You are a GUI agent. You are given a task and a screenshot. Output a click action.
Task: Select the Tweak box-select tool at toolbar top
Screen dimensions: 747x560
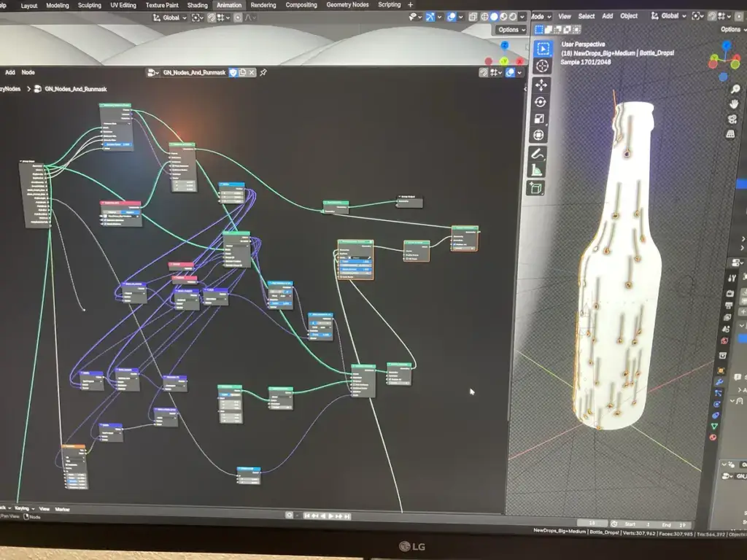click(543, 48)
